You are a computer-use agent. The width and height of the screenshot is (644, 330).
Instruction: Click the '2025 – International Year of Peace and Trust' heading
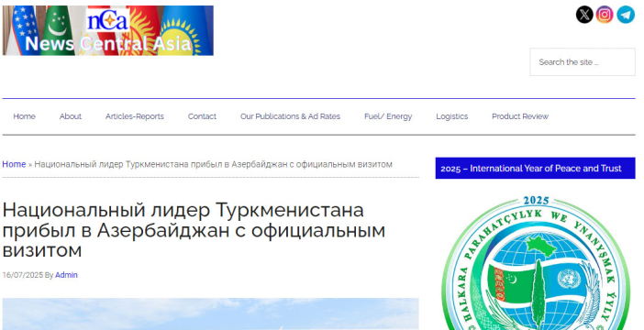535,169
